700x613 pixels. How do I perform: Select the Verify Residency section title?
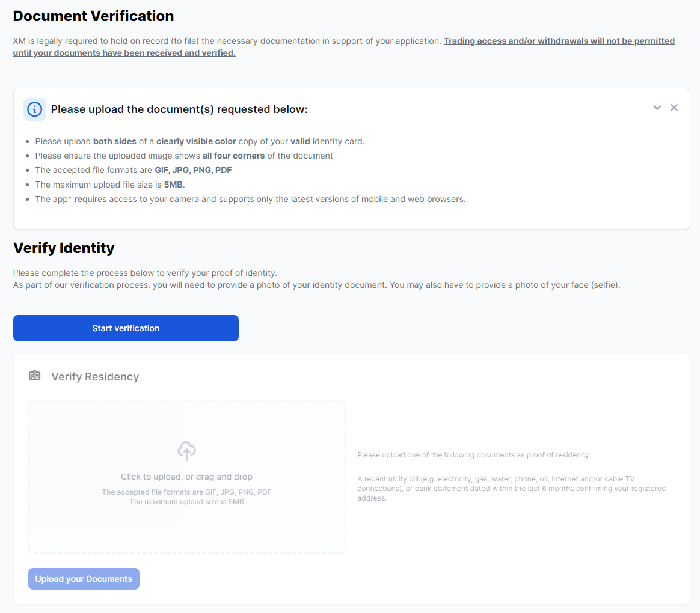coord(95,377)
